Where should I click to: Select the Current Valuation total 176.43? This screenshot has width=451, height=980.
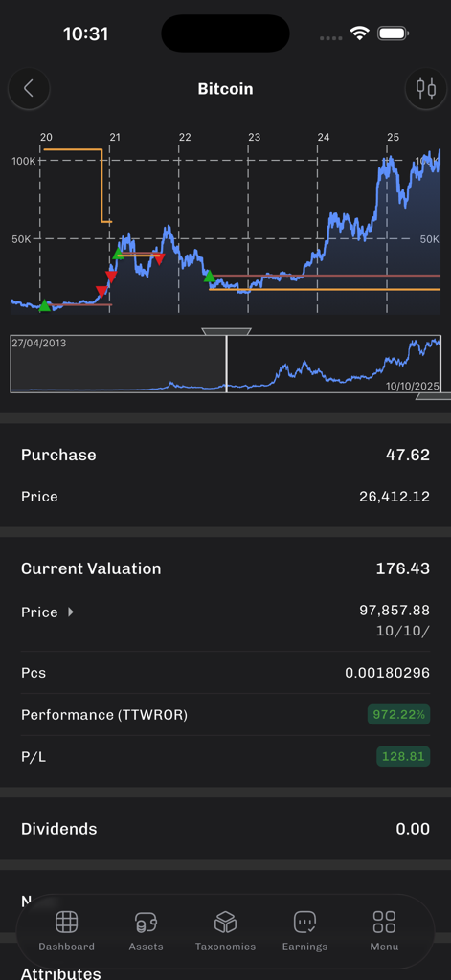(403, 568)
